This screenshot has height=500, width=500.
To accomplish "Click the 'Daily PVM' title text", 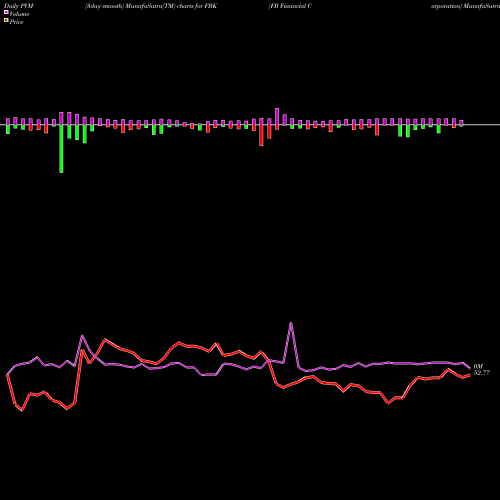I will (x=19, y=6).
